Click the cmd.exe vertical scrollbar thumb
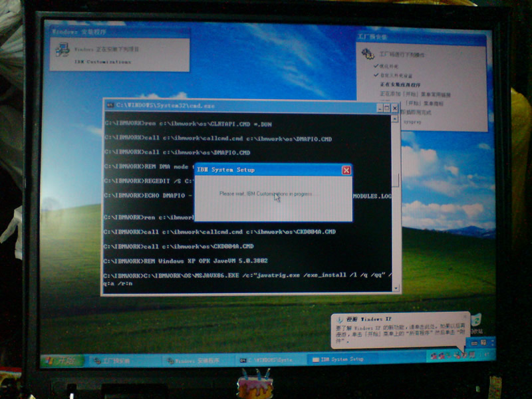The width and height of the screenshot is (532, 399). click(x=395, y=180)
